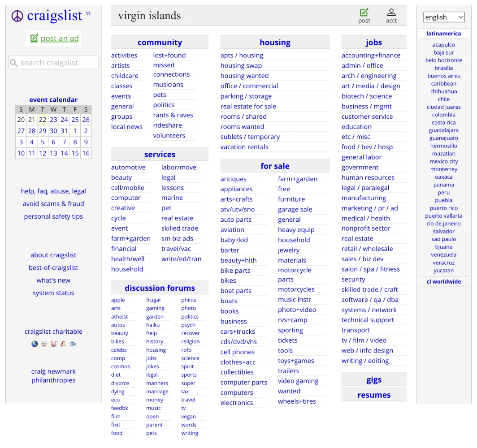Image resolution: width=477 pixels, height=448 pixels.
Task: Expand the cl worldwide section
Action: click(443, 281)
